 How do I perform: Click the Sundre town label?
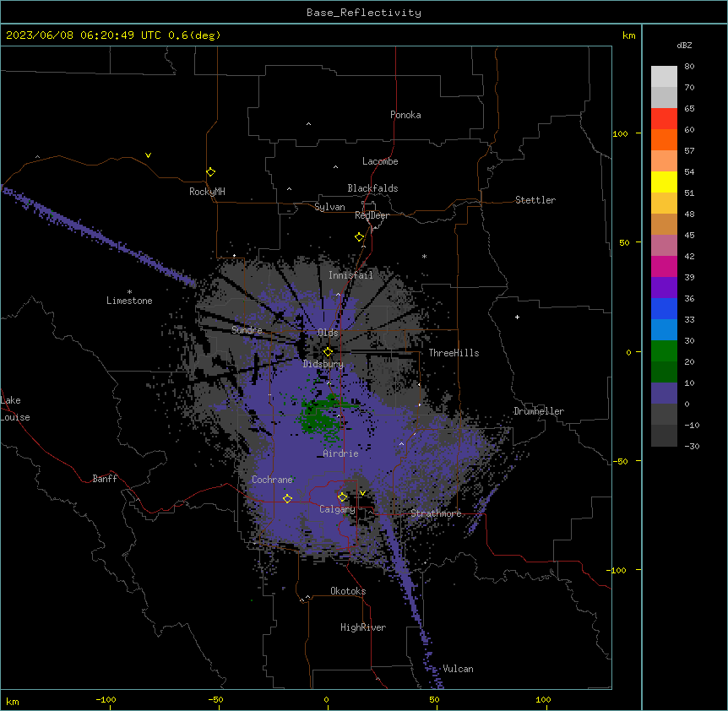[247, 330]
